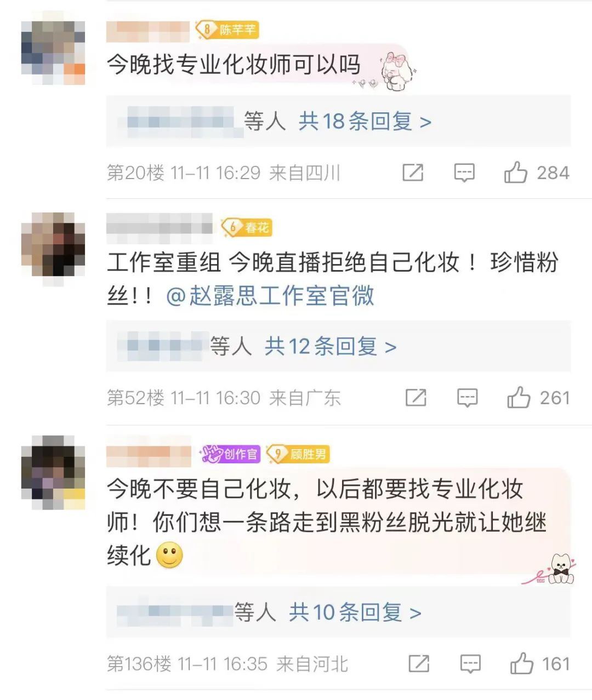Screen dimensions: 592x700
Task: Tap the 陈芊芊 level 8 fan badge
Action: 227,30
